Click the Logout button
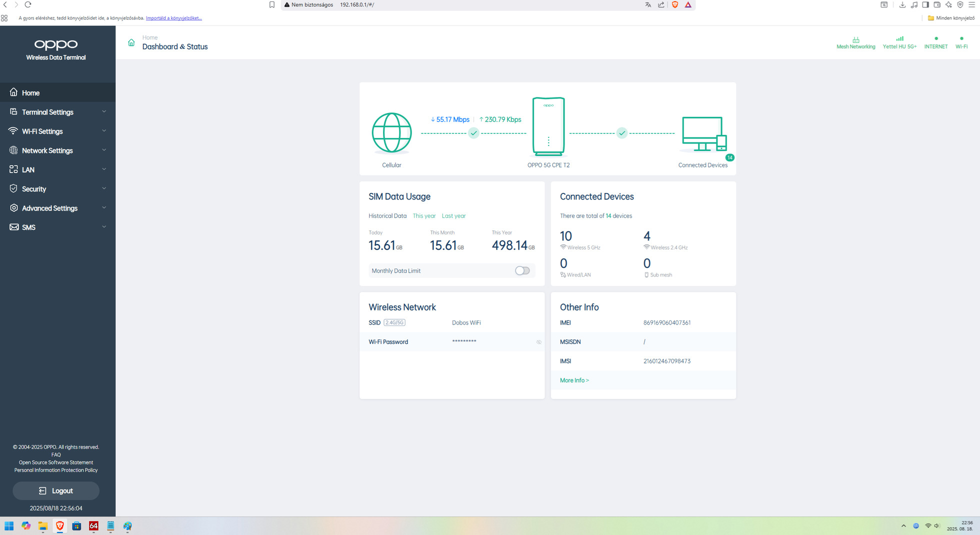Screen dimensions: 980x535 pyautogui.click(x=56, y=491)
